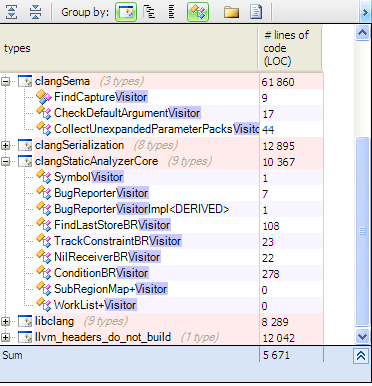
Task: Collapse the Sum footer panel
Action: 361,356
